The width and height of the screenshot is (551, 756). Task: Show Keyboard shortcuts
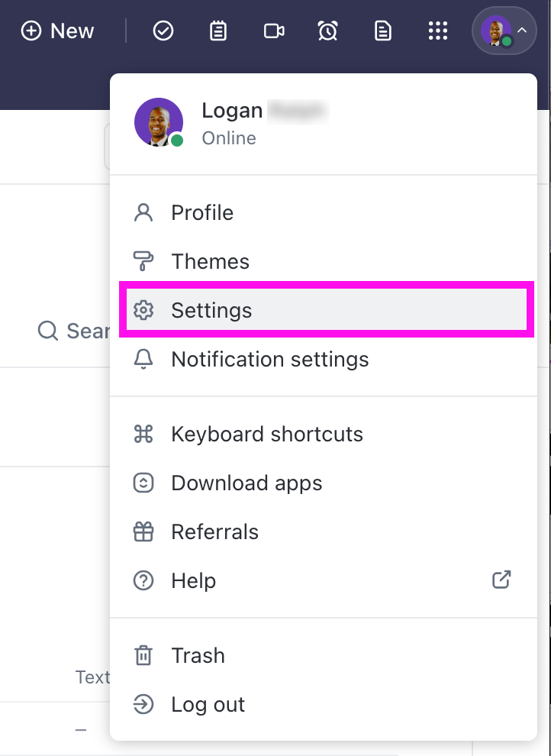(x=266, y=434)
